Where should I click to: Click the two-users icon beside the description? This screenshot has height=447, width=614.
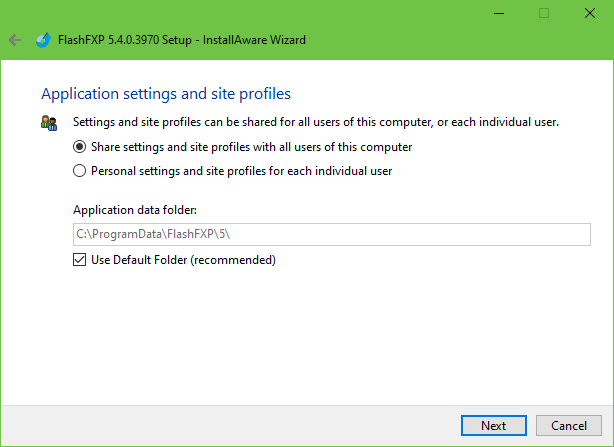(49, 123)
